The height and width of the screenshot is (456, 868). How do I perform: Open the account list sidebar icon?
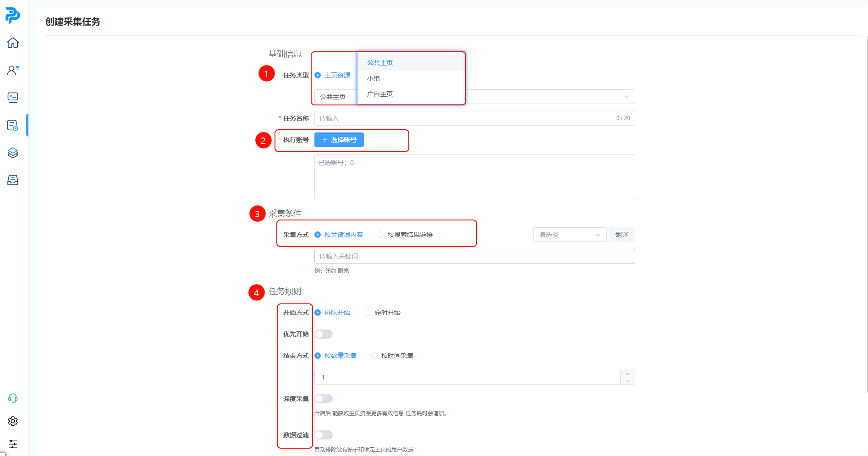[x=13, y=70]
